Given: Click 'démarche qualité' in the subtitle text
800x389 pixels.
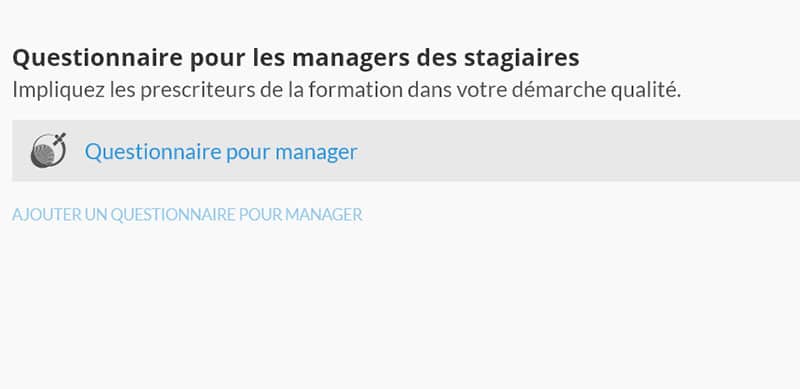Looking at the screenshot, I should tap(596, 90).
